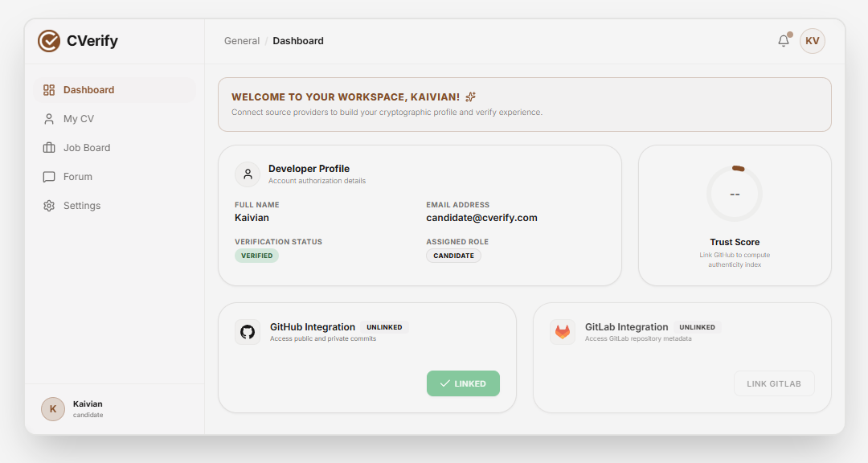Screen dimensions: 868x463
Task: Click the 'candidate' role text in sidebar footer
Action: pos(88,415)
